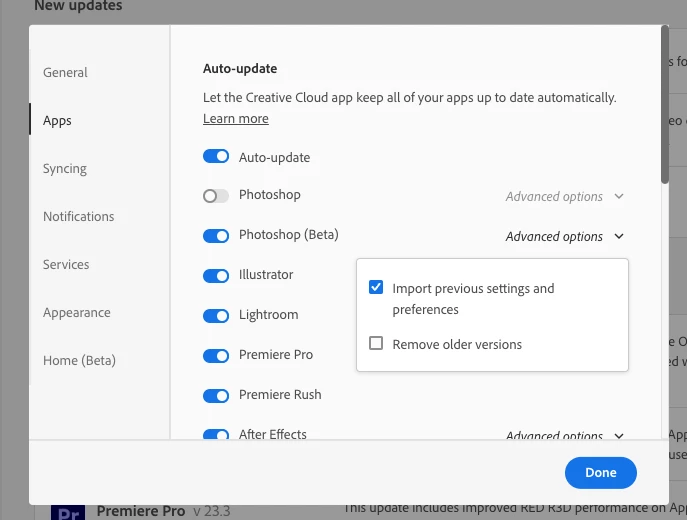
Task: Click the Done button
Action: click(x=601, y=473)
